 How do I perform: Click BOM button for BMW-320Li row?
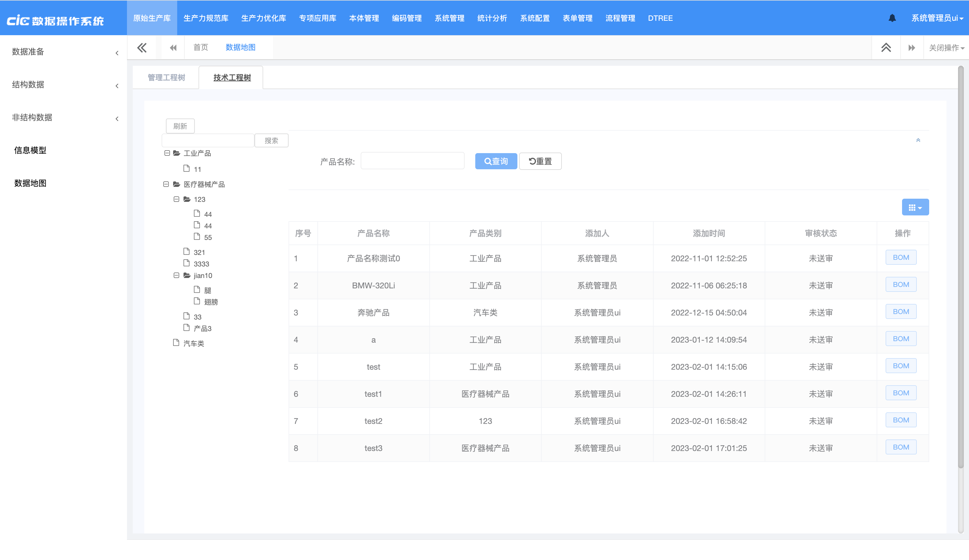coord(901,285)
